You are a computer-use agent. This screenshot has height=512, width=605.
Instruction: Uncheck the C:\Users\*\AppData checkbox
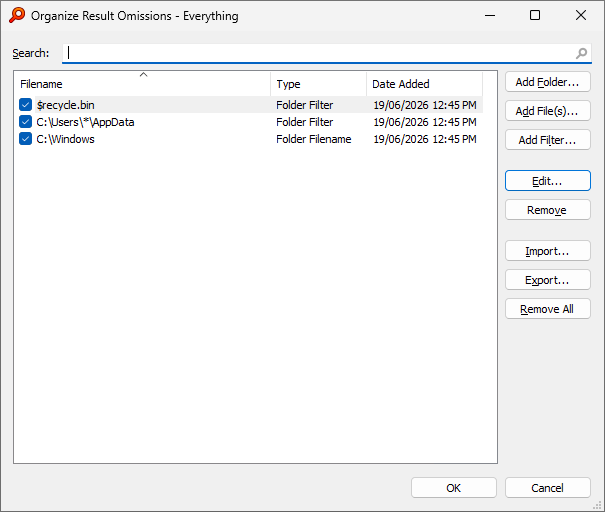click(x=25, y=122)
